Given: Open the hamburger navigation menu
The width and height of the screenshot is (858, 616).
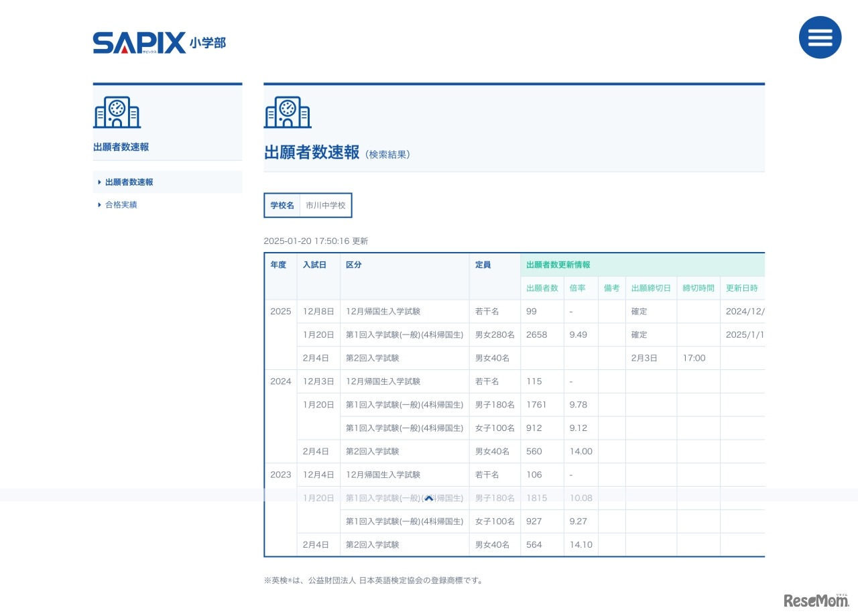Looking at the screenshot, I should click(820, 38).
